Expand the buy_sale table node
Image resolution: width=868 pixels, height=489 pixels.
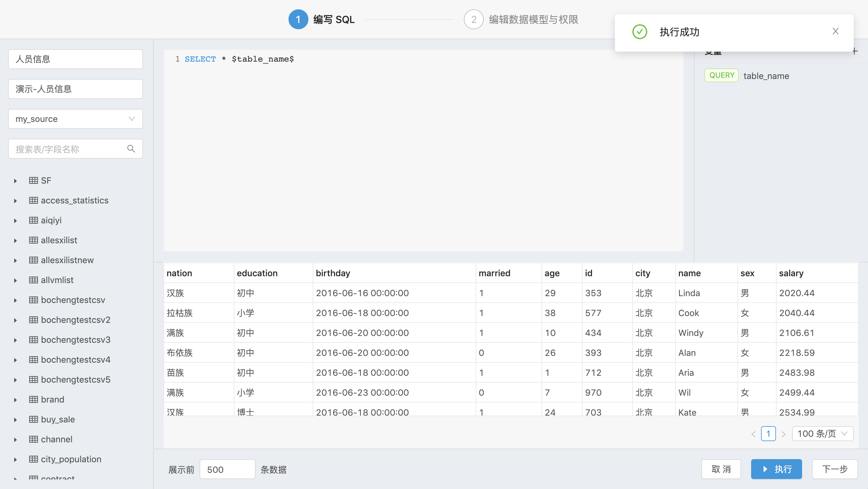point(16,420)
